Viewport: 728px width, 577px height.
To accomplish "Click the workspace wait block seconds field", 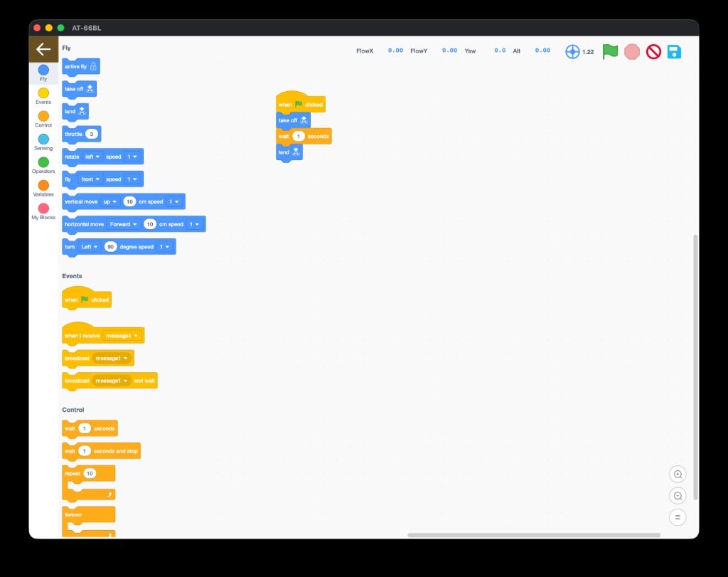I will click(298, 136).
